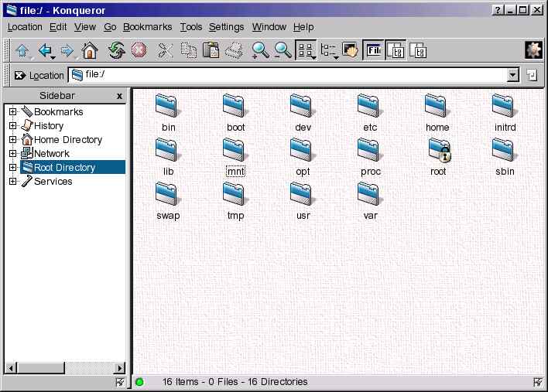This screenshot has width=548, height=392.
Task: Click the sidebar scrollbar right arrow
Action: click(x=119, y=368)
